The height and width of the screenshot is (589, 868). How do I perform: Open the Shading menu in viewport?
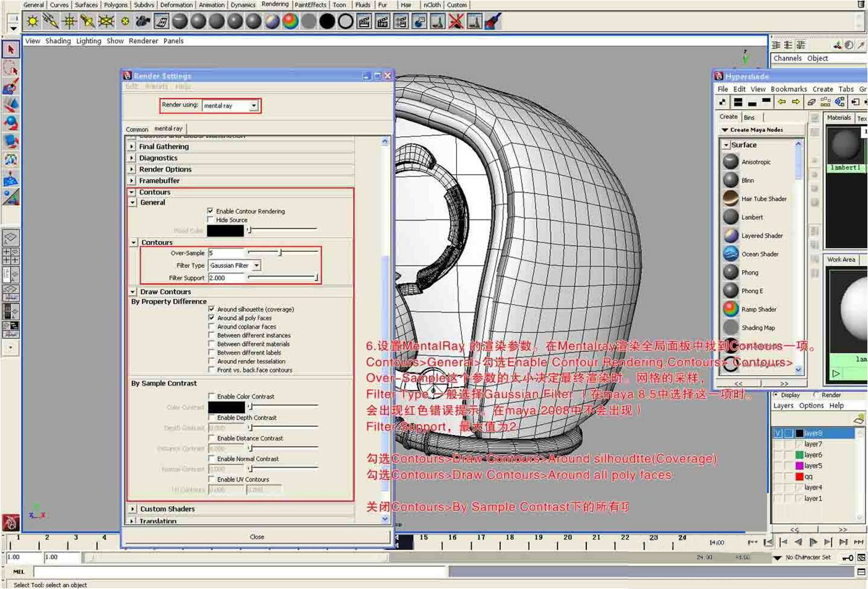(58, 41)
